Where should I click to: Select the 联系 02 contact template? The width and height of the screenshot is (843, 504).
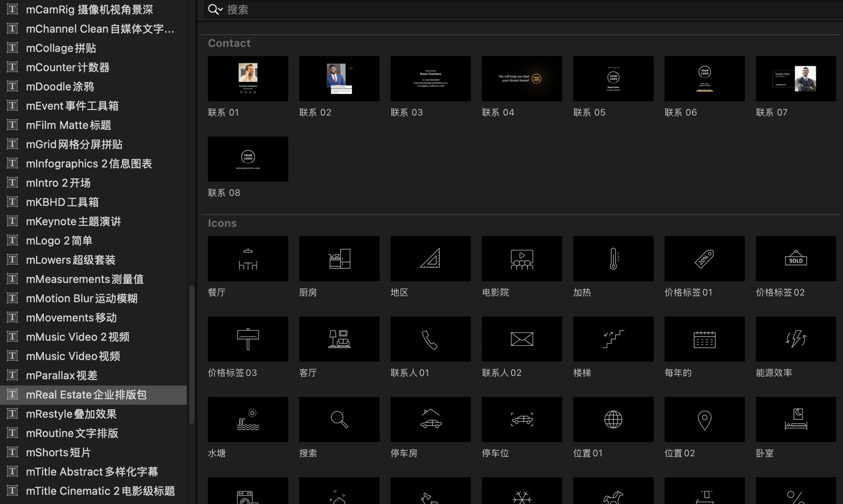tap(339, 79)
